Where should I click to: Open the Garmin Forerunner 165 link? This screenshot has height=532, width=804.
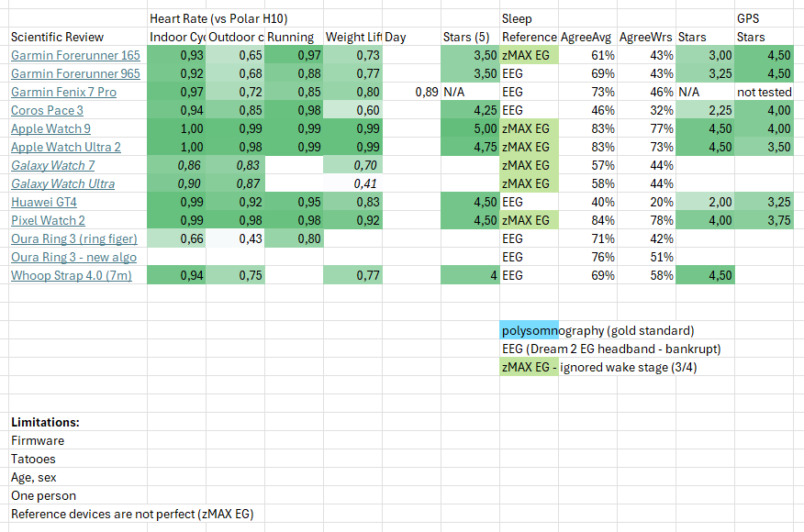point(75,56)
